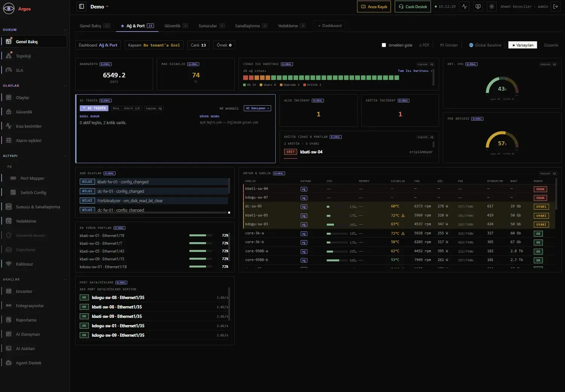Switch theme with the sun icon
This screenshot has height=392, width=565.
[492, 6]
